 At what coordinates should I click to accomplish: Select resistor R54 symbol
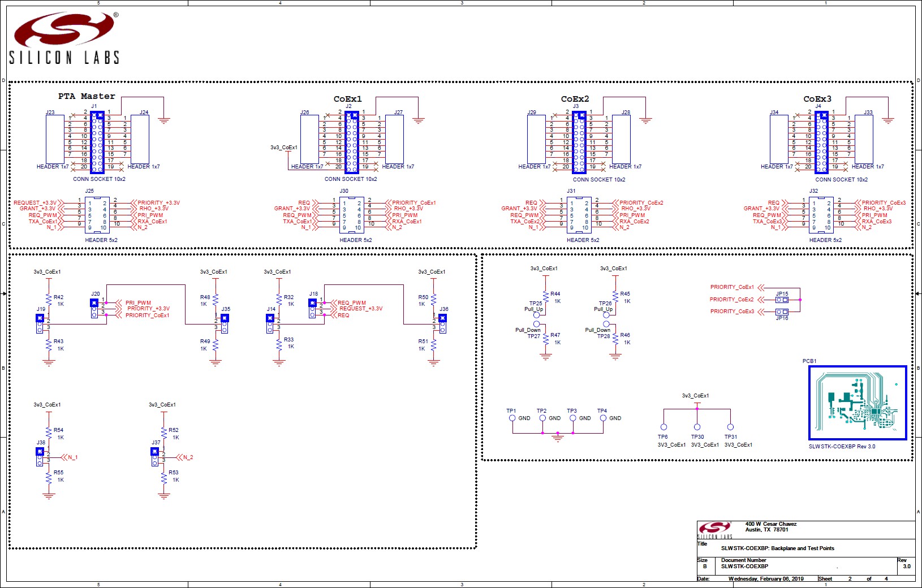point(49,434)
